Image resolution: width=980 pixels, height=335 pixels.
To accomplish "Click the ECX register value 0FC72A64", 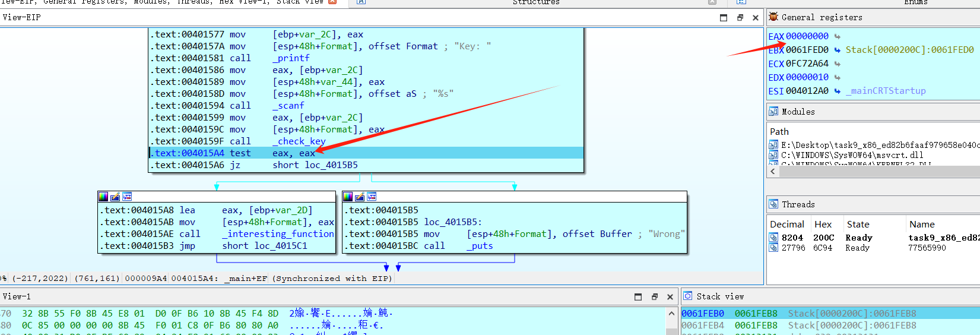I will (x=807, y=64).
